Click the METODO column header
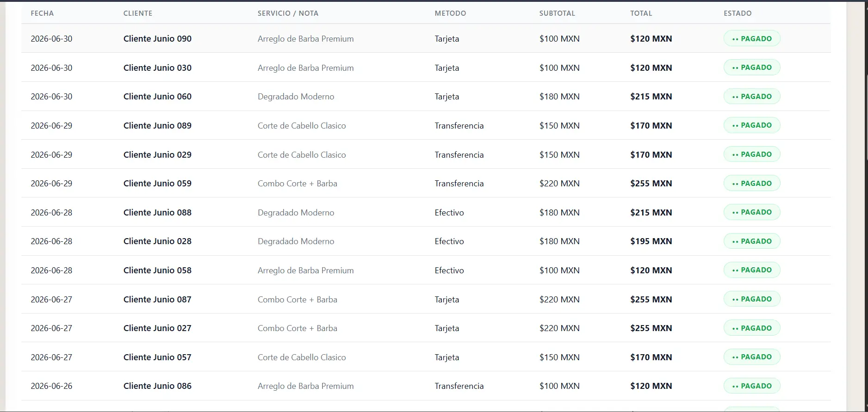 point(450,13)
